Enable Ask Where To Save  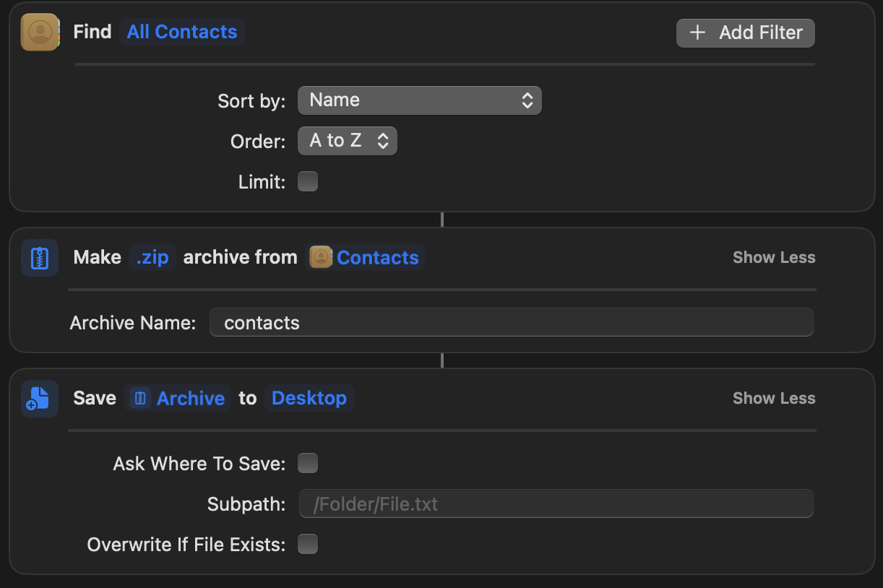[308, 463]
